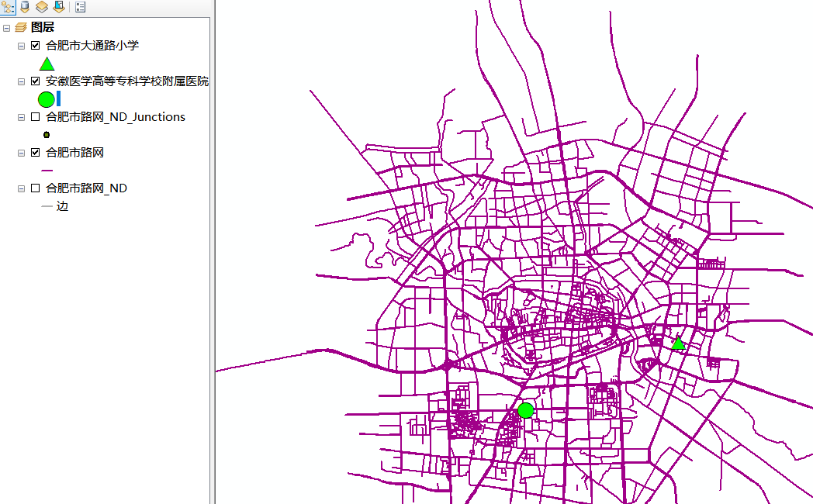Click List By Drawing Order icon
813x504 pixels.
[x=8, y=7]
